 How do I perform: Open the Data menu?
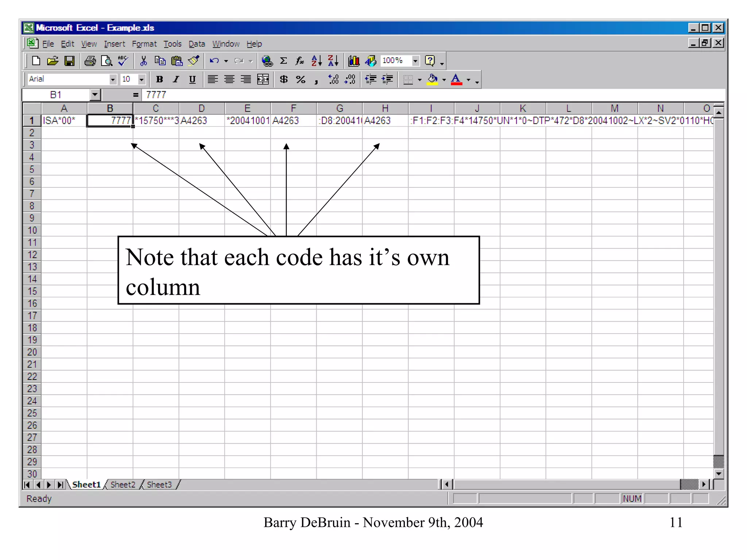[197, 44]
